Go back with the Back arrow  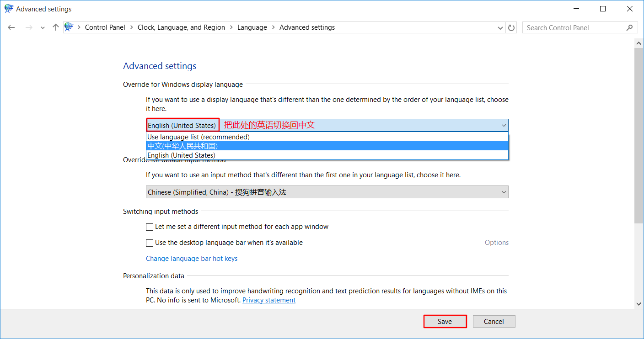coord(11,27)
